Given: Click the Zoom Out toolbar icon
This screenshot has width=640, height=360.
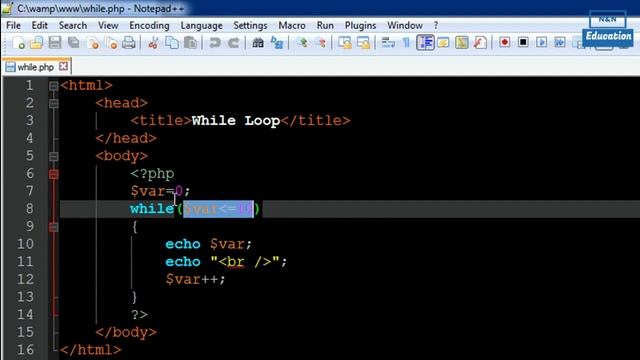Looking at the screenshot, I should (x=321, y=42).
